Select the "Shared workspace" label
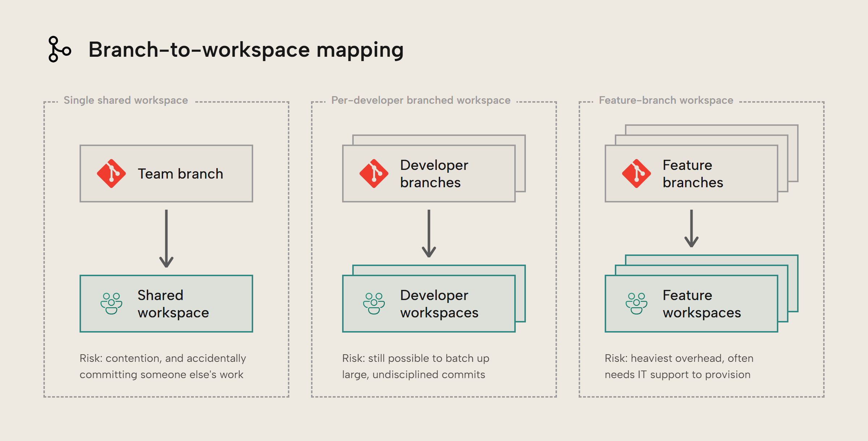Screen dimensions: 868x441 point(173,304)
